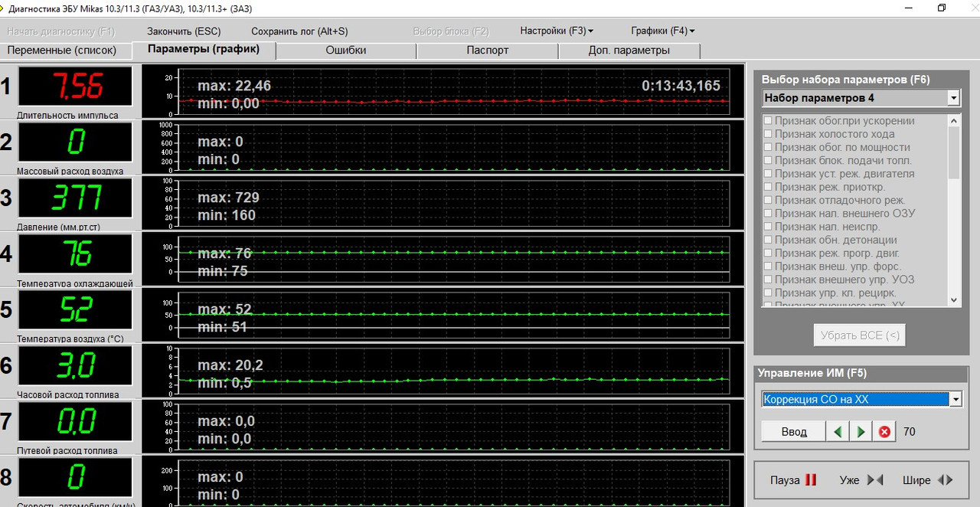
Task: Click the green right arrow to increase value
Action: [861, 432]
